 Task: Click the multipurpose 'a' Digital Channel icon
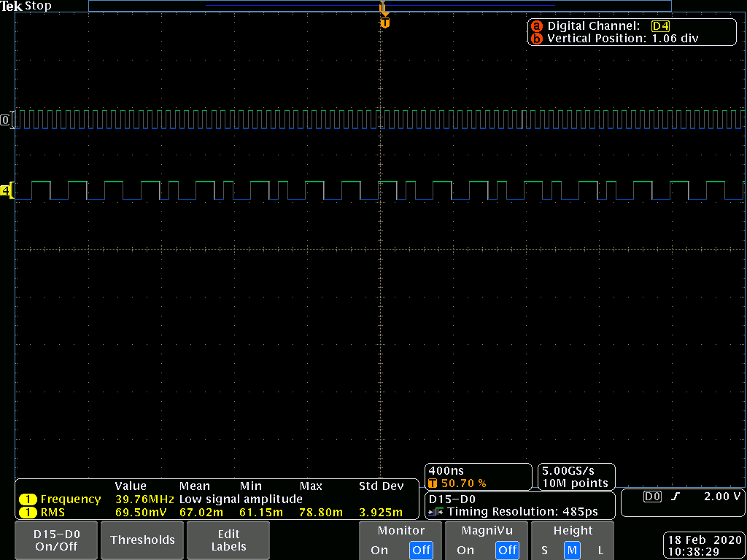[x=537, y=26]
